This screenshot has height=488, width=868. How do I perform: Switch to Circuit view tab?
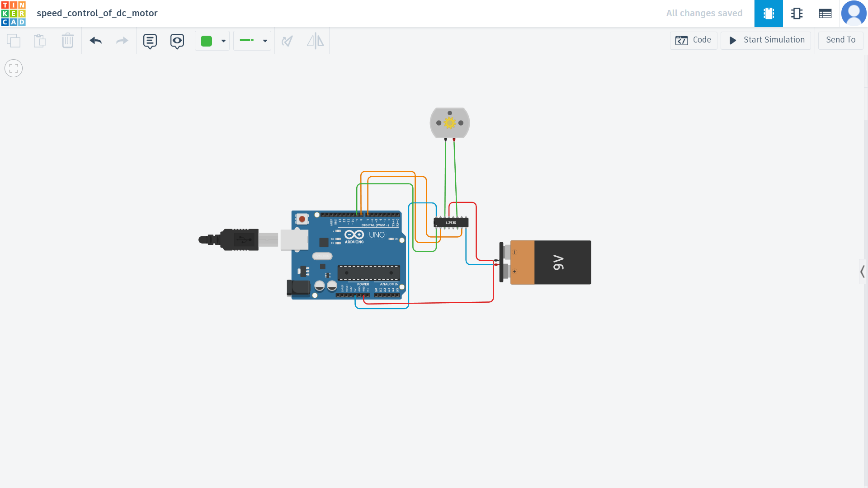point(769,14)
